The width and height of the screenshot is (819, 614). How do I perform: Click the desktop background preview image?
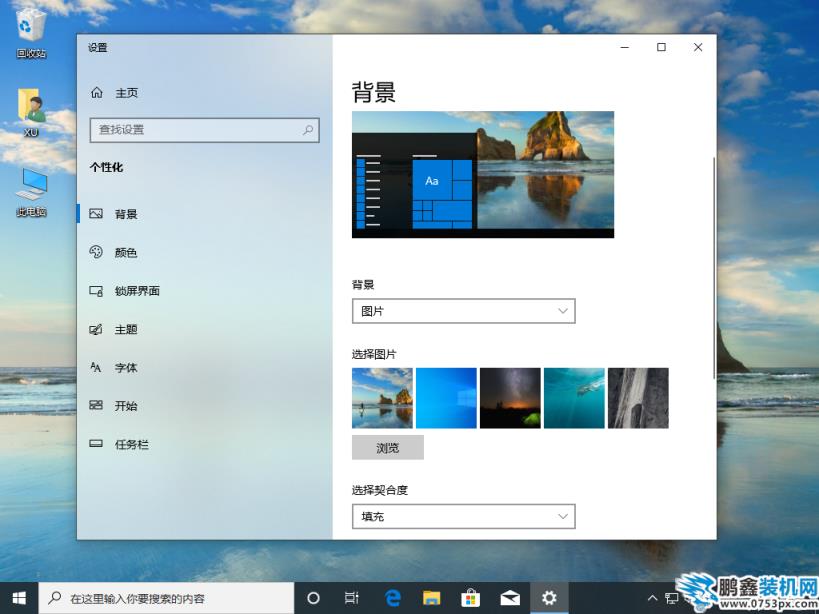(x=483, y=174)
